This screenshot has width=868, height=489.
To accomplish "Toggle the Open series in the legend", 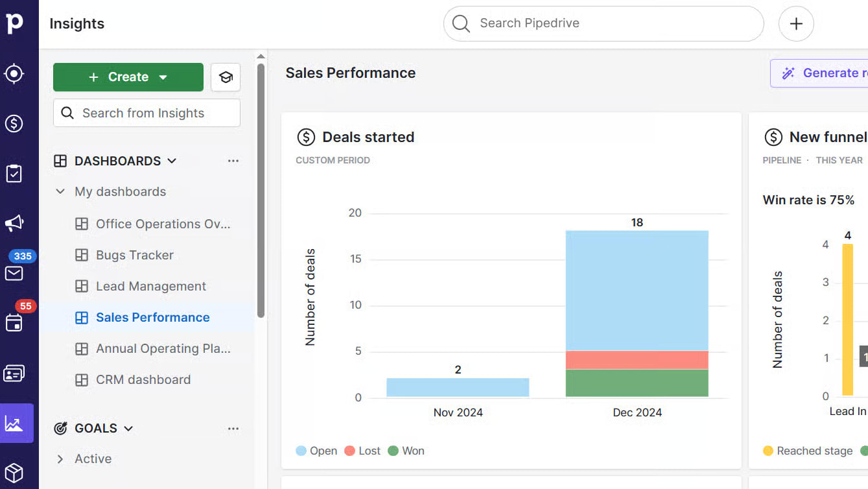I will click(316, 451).
